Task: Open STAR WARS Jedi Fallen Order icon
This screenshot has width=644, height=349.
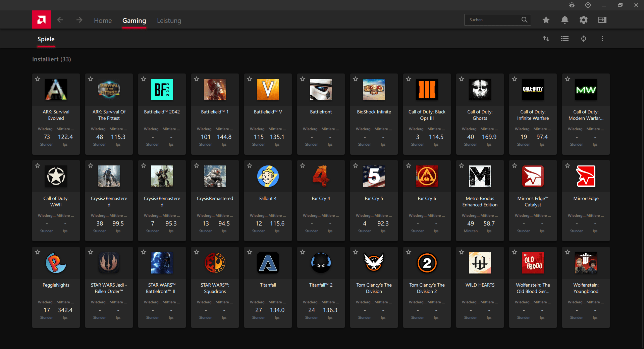Action: (x=109, y=263)
